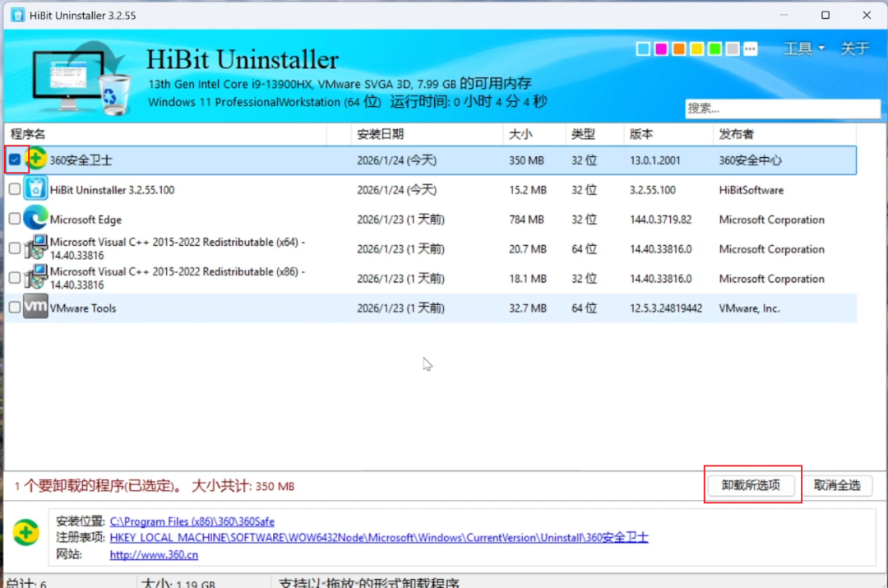888x588 pixels.
Task: Click the 搜索 search field
Action: click(782, 109)
